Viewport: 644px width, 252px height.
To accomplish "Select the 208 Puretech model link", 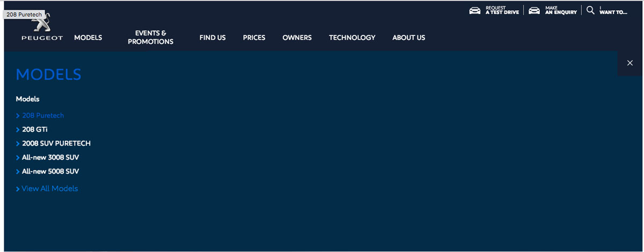I will point(43,116).
